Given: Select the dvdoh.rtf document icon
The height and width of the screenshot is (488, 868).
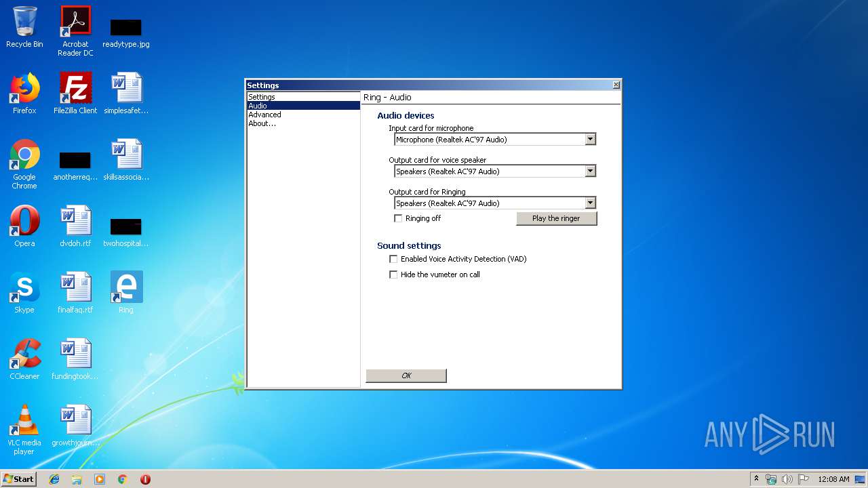Looking at the screenshot, I should click(x=75, y=226).
